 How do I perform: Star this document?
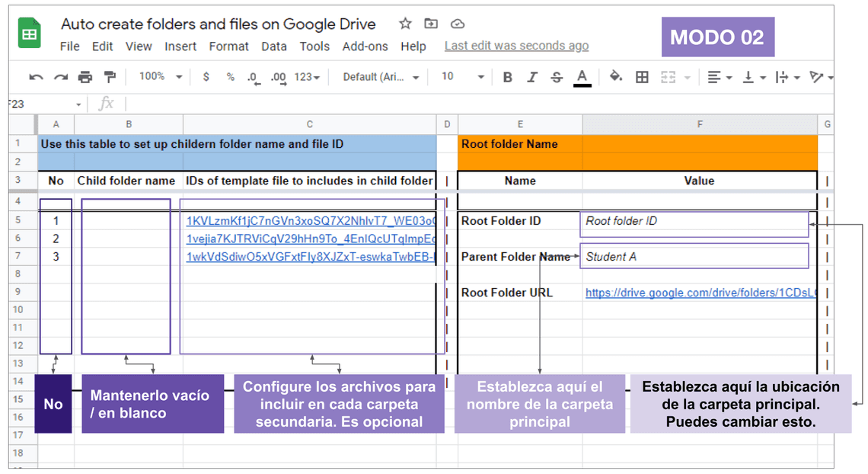(405, 24)
